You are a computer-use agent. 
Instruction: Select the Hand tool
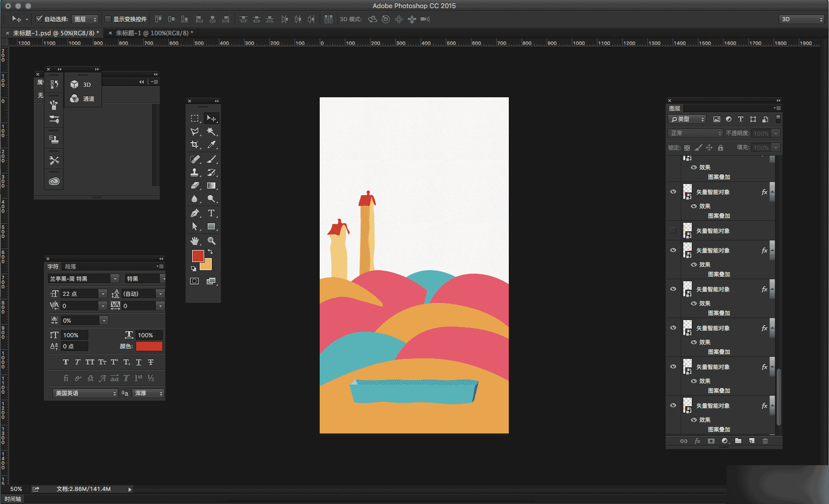click(x=195, y=241)
